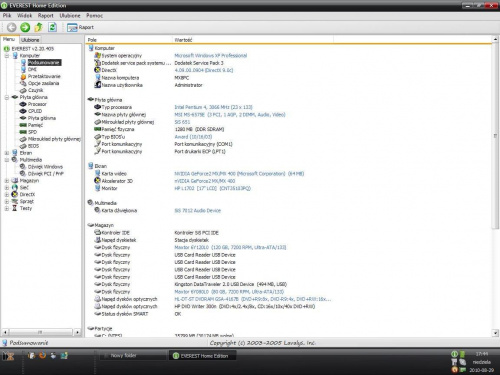
Task: Open the Raport menu in menu bar
Action: [45, 15]
